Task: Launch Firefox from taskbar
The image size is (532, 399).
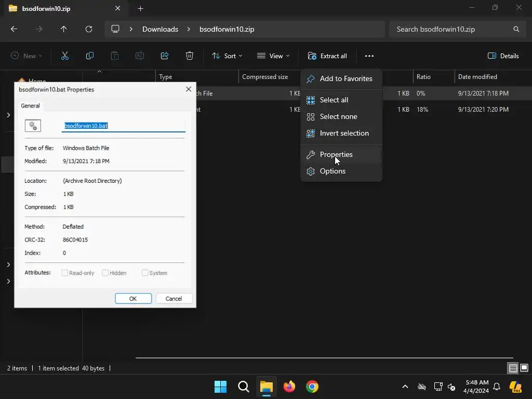Action: tap(289, 387)
